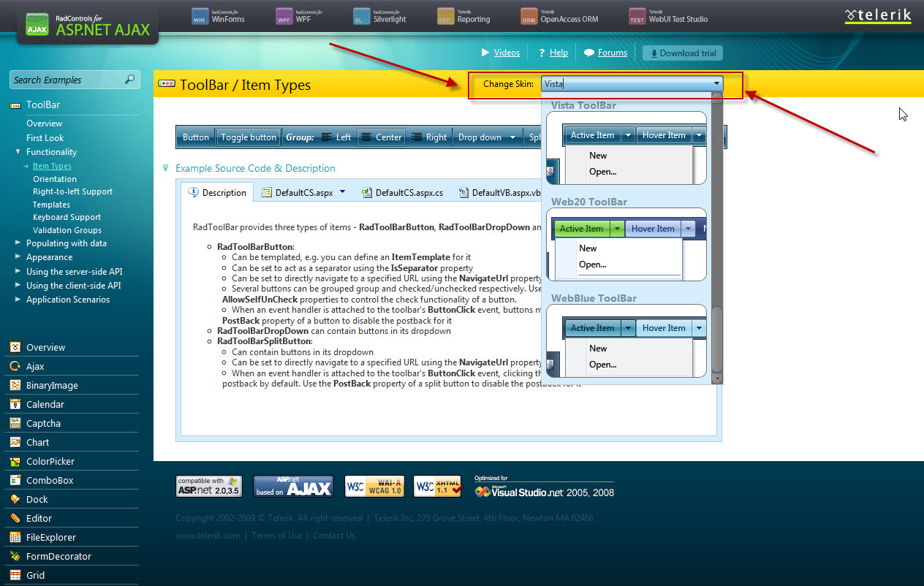Expand the Appearance tree node
The width and height of the screenshot is (924, 586).
coord(18,257)
